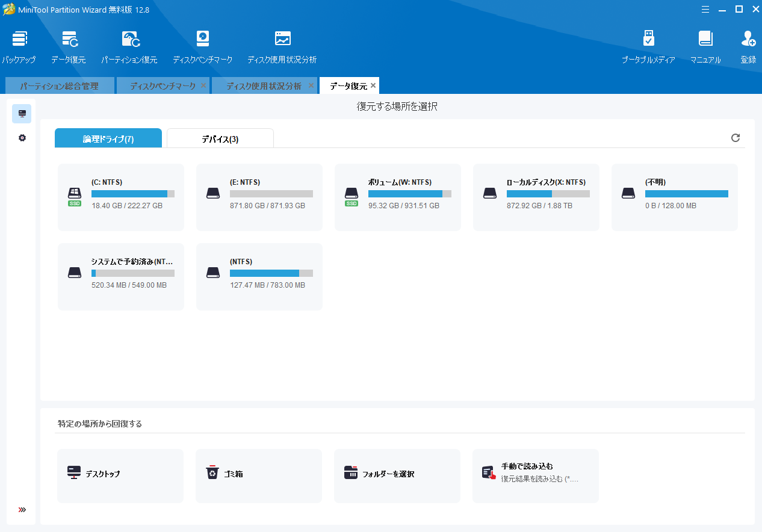762x532 pixels.
Task: Open the hamburger menu in title bar
Action: click(705, 9)
